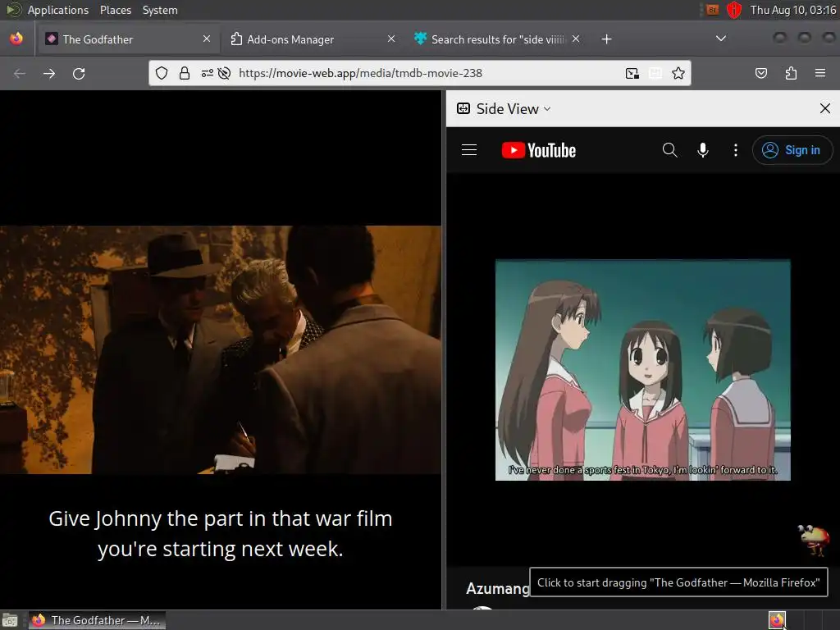Go to YouTube home via logo
The width and height of the screenshot is (840, 630).
[539, 151]
